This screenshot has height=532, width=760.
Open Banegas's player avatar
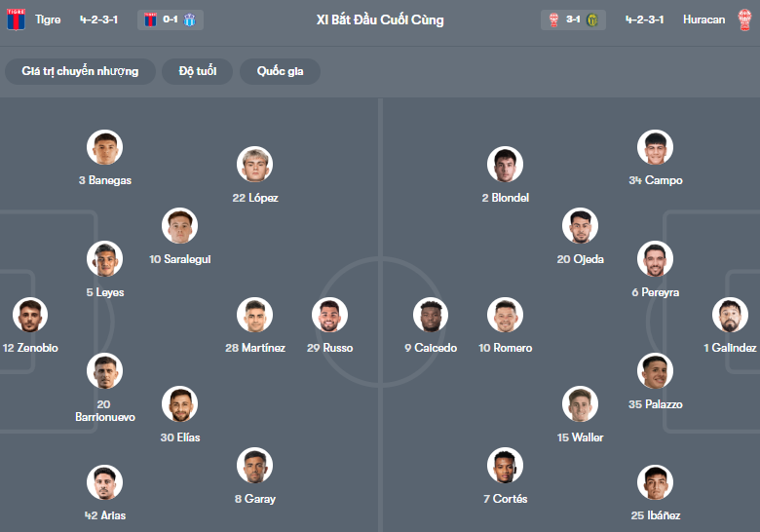[x=104, y=148]
